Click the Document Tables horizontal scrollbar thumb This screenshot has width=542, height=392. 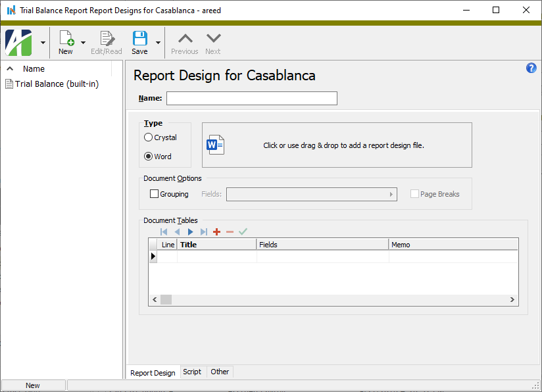(x=166, y=300)
